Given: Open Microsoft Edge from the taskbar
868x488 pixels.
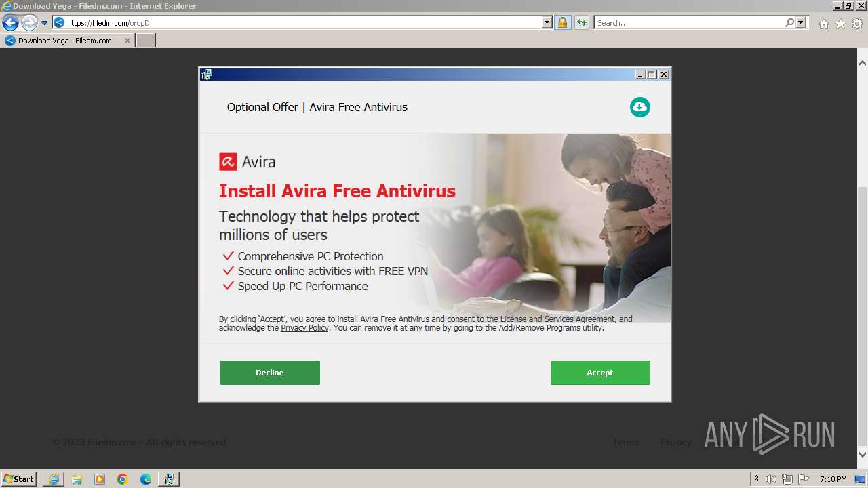Looking at the screenshot, I should [x=146, y=479].
